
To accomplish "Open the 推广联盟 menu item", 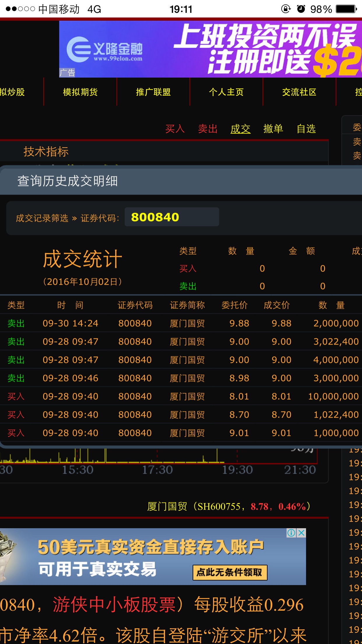I will (x=153, y=92).
